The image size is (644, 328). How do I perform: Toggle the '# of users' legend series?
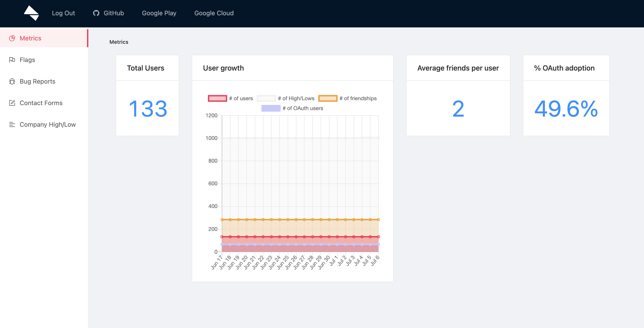coord(241,98)
